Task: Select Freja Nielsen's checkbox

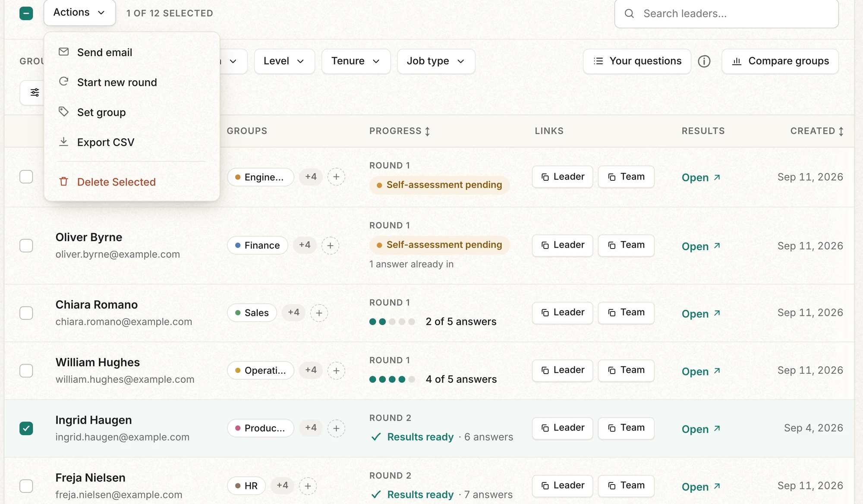Action: (x=26, y=486)
